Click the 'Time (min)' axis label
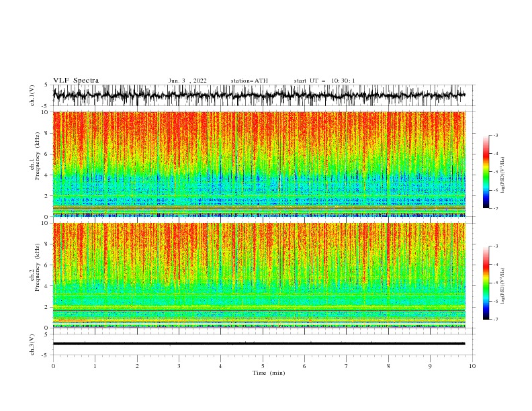The height and width of the screenshot is (411, 532). [269, 373]
